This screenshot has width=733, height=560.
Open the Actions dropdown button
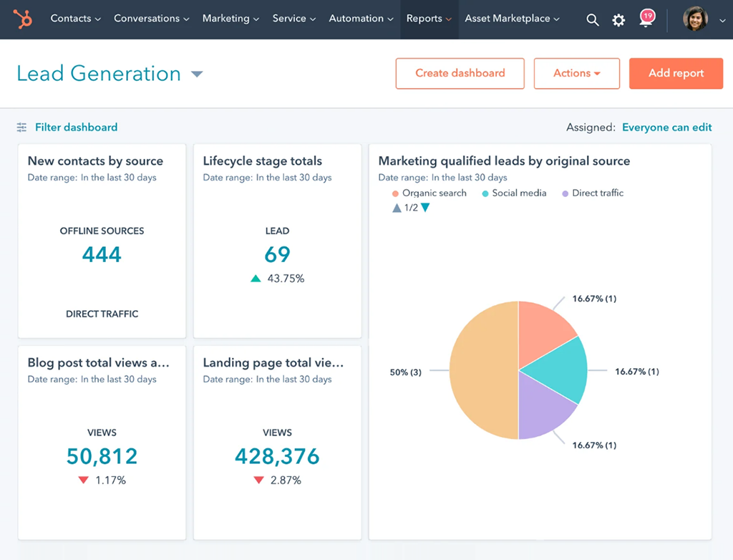[577, 74]
